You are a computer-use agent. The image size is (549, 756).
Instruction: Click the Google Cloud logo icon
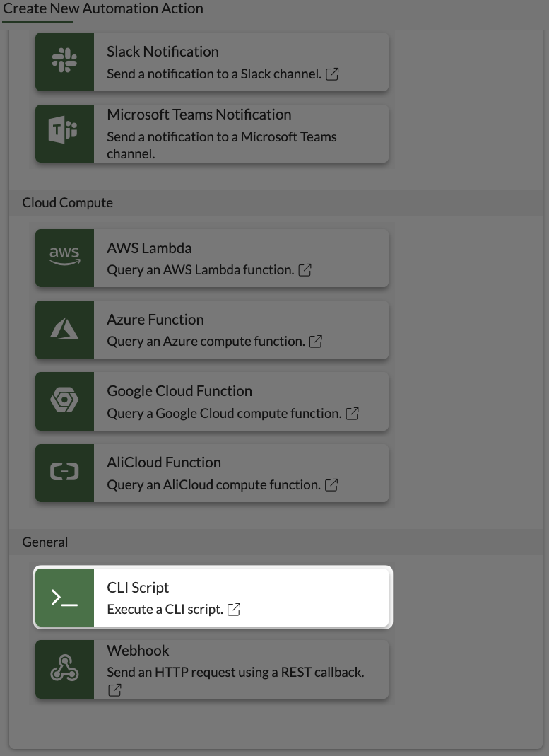click(x=64, y=400)
